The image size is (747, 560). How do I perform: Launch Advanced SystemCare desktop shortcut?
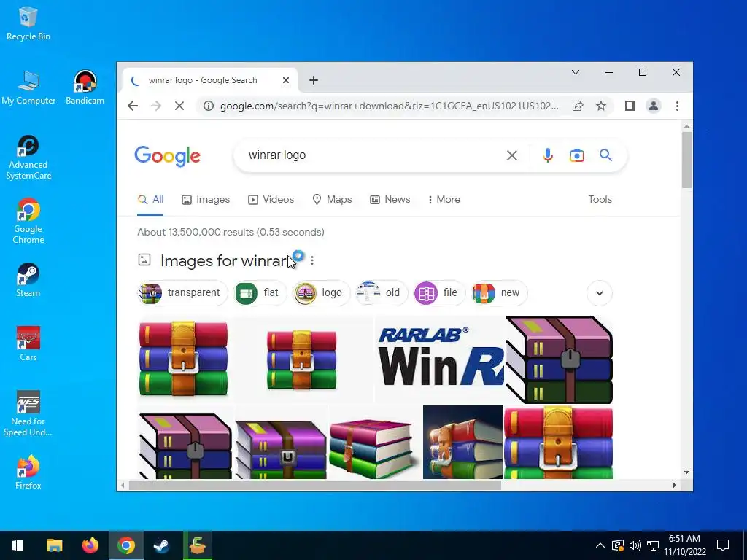click(28, 157)
